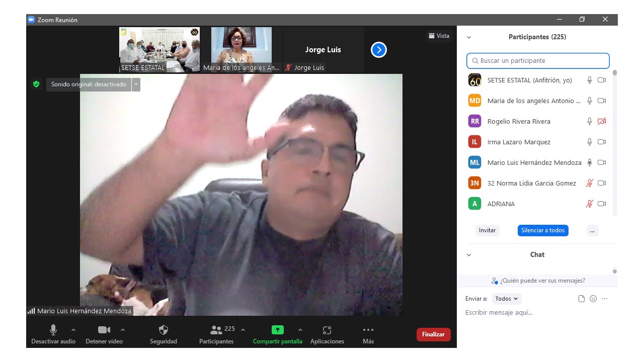Image resolution: width=644 pixels, height=362 pixels.
Task: Collapse the Chat panel chevron
Action: pos(469,255)
